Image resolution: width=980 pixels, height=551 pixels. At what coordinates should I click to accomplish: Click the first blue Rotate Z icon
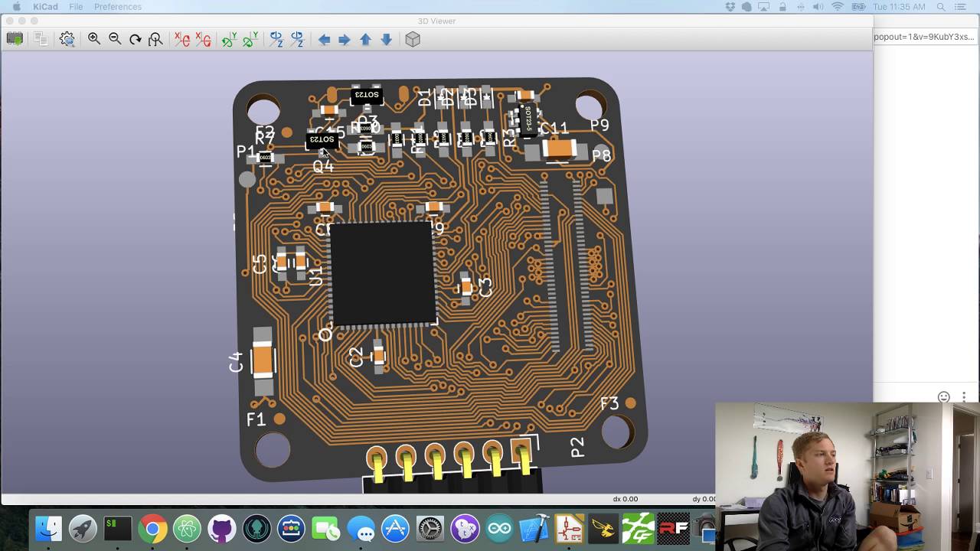(276, 39)
